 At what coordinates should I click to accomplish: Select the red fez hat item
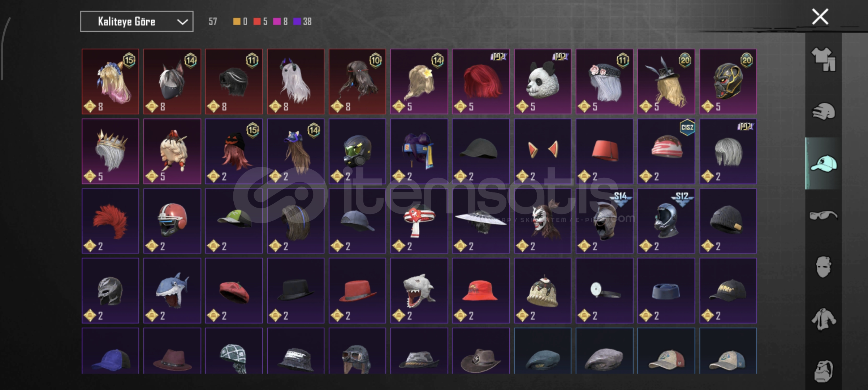point(604,151)
